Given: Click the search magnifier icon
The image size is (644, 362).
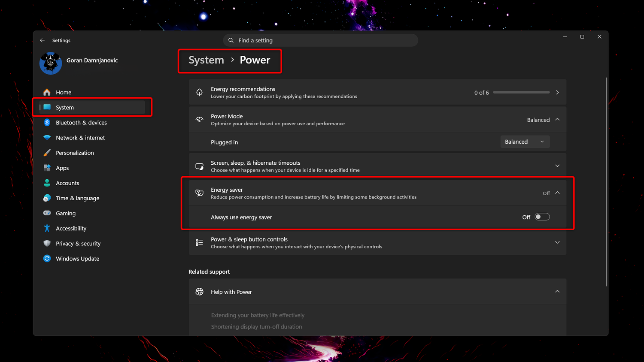Looking at the screenshot, I should tap(231, 40).
